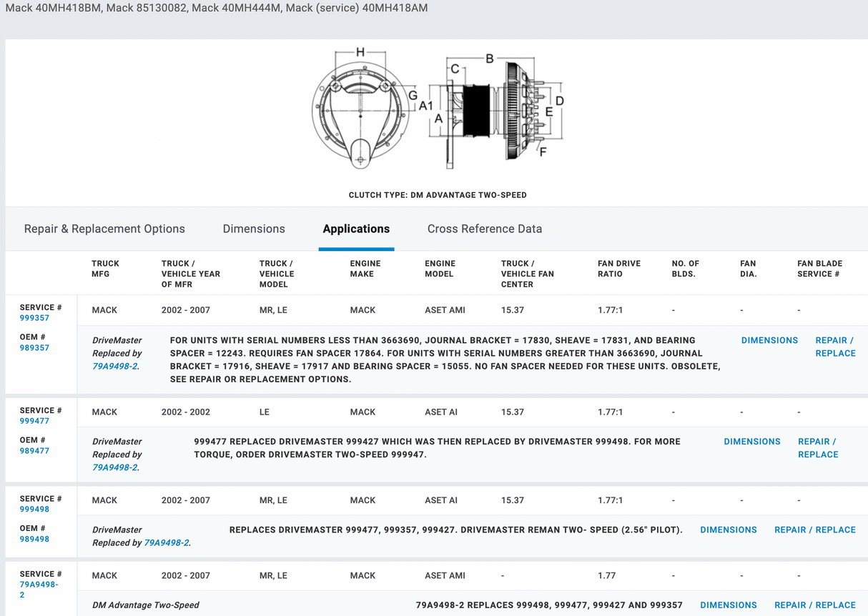The image size is (868, 616).
Task: Click REPAIR / REPLACE for the 999498 listing
Action: pyautogui.click(x=815, y=530)
